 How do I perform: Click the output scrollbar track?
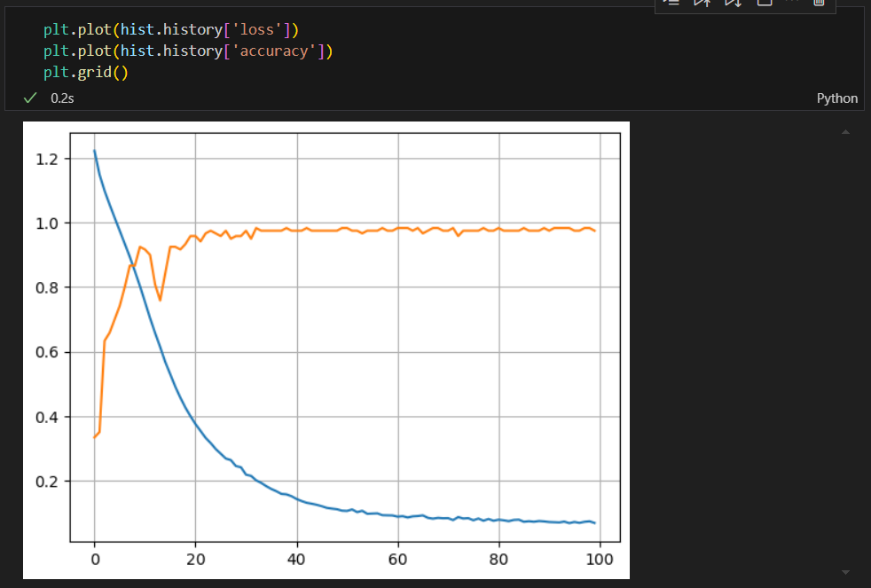(845, 352)
